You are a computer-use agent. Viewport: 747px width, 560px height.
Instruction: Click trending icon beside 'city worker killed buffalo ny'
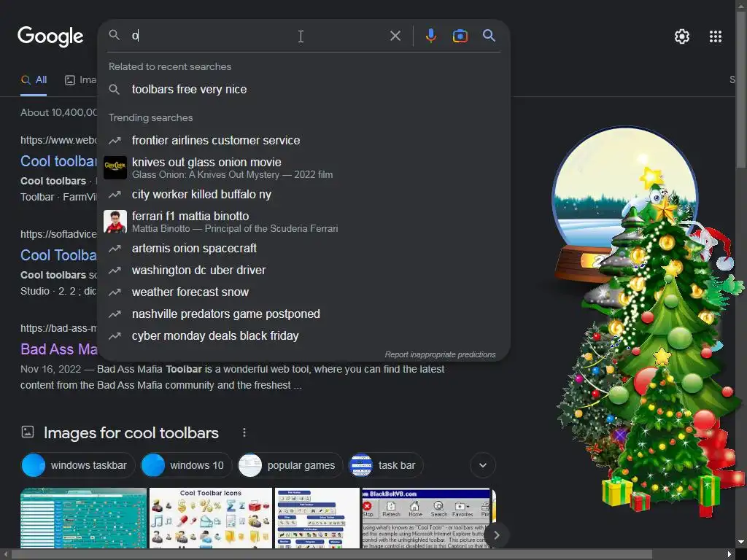click(115, 194)
